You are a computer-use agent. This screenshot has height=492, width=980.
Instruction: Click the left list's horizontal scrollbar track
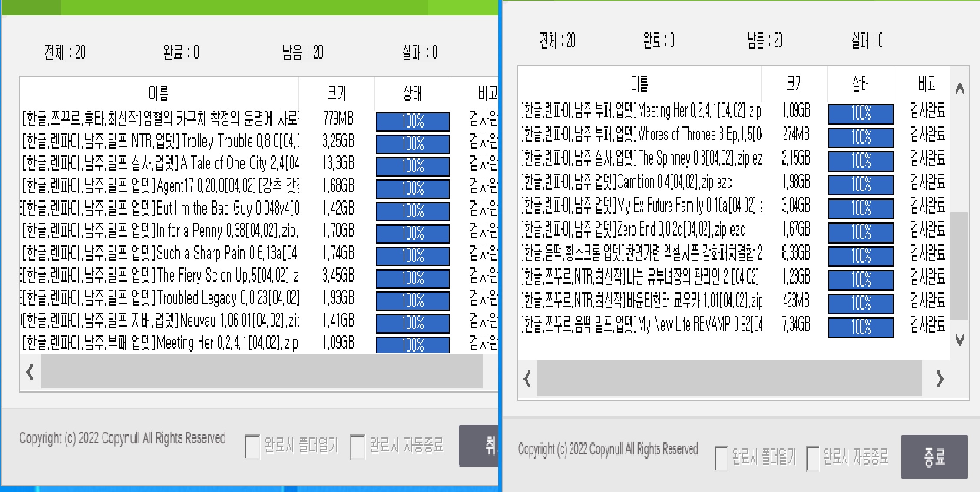261,372
